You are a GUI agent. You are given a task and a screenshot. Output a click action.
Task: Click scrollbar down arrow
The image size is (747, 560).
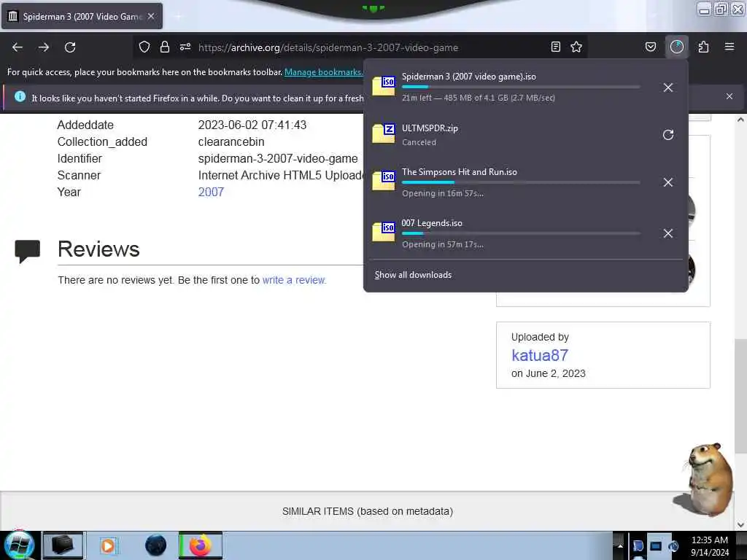(x=740, y=525)
